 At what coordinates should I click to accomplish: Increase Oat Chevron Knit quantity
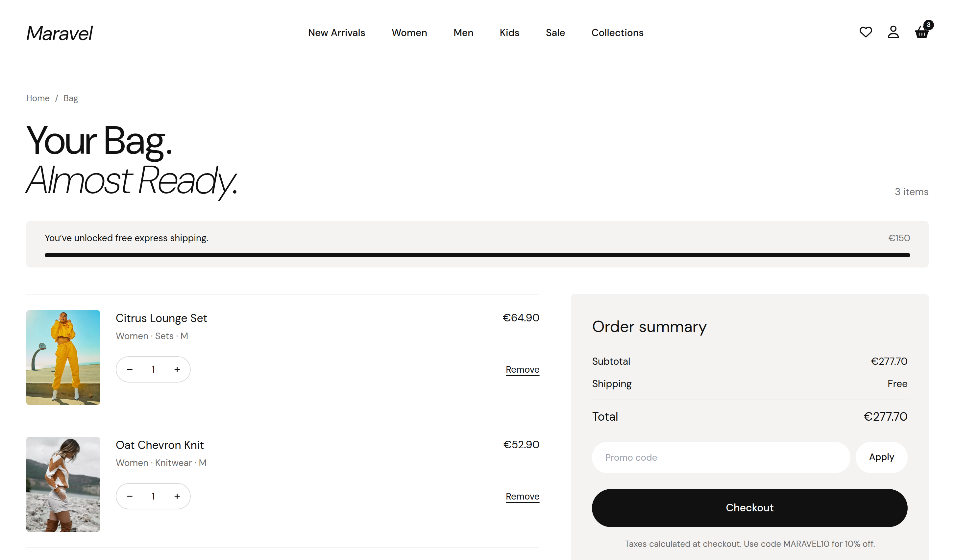(177, 496)
